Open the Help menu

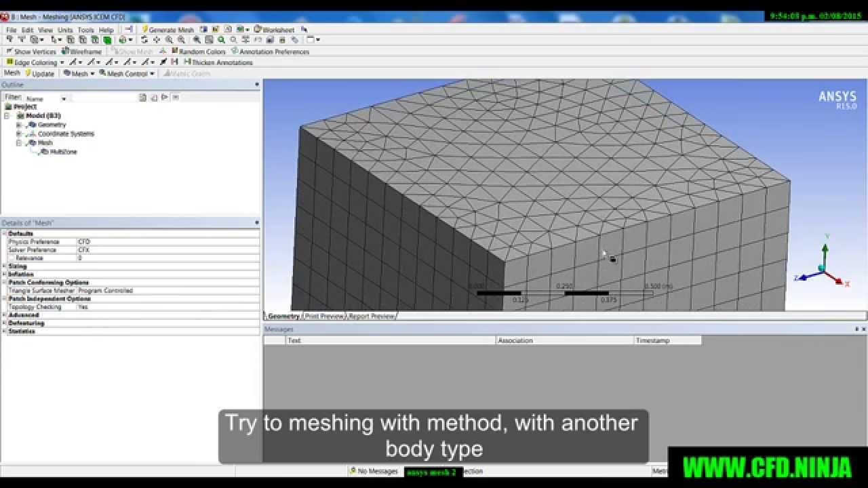(106, 30)
